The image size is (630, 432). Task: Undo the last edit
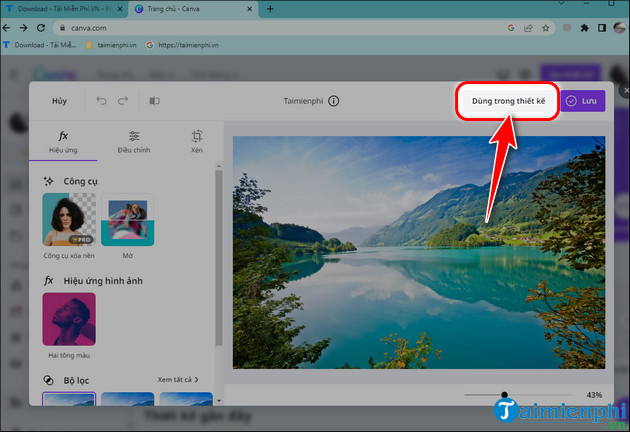pyautogui.click(x=101, y=100)
